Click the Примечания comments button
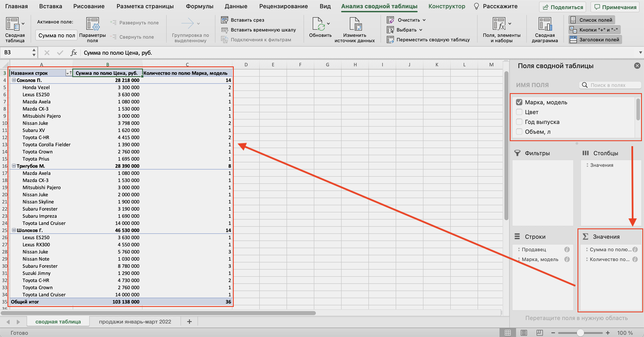This screenshot has height=337, width=644. (x=615, y=7)
